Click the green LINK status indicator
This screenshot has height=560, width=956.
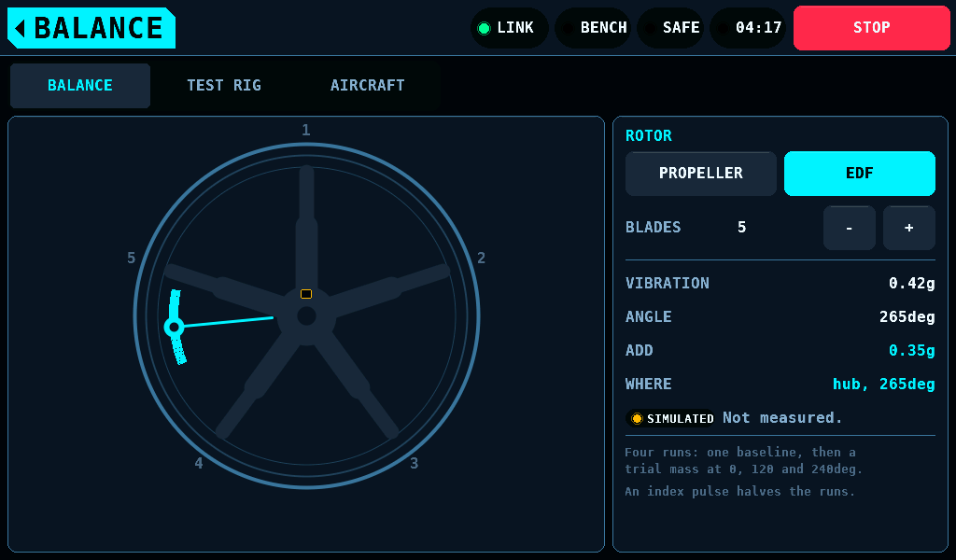click(x=509, y=28)
